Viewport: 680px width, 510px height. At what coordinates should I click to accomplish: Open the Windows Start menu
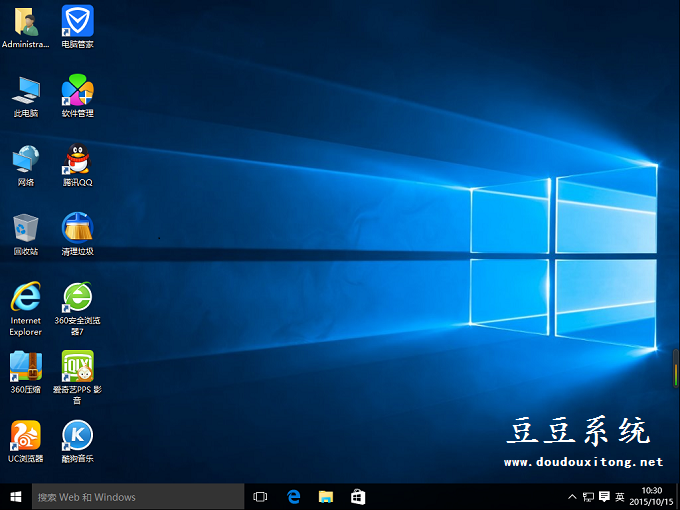tap(15, 497)
